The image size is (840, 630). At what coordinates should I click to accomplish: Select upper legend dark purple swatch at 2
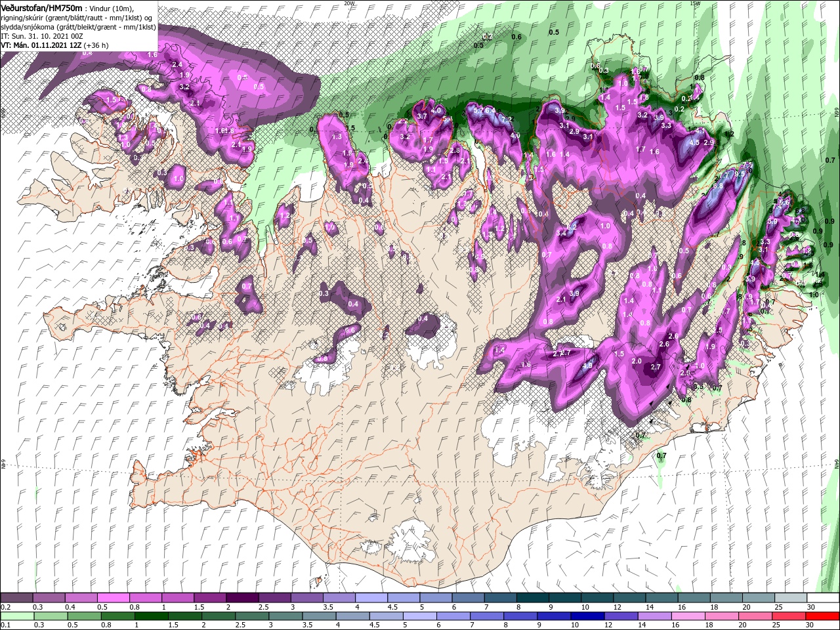click(241, 598)
